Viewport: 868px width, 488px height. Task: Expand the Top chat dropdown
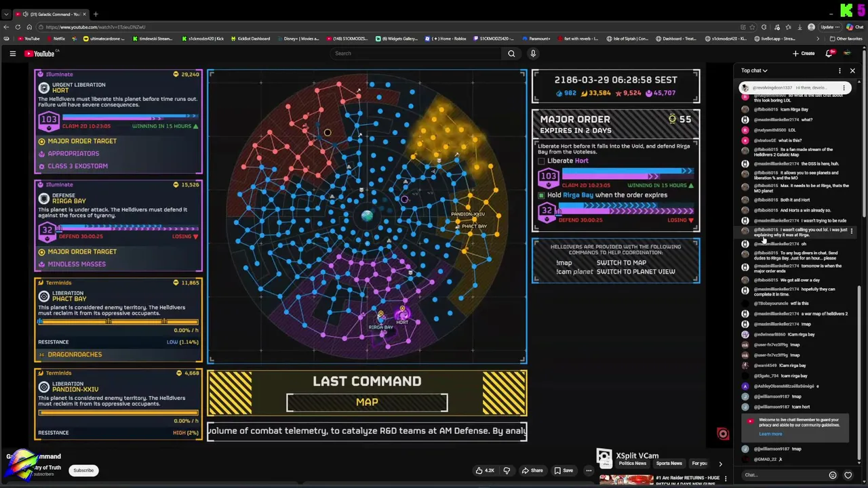754,70
